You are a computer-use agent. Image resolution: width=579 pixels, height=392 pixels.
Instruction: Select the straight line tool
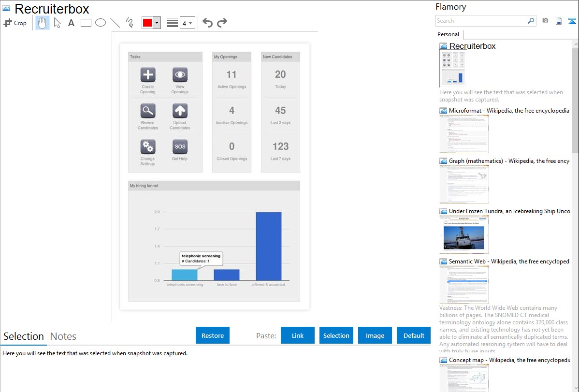pyautogui.click(x=115, y=23)
